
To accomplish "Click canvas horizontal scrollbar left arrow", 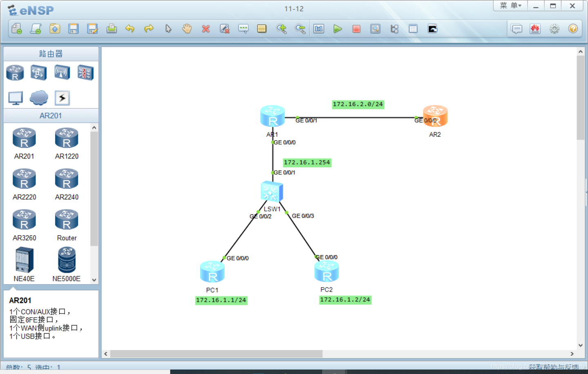I will [106, 354].
